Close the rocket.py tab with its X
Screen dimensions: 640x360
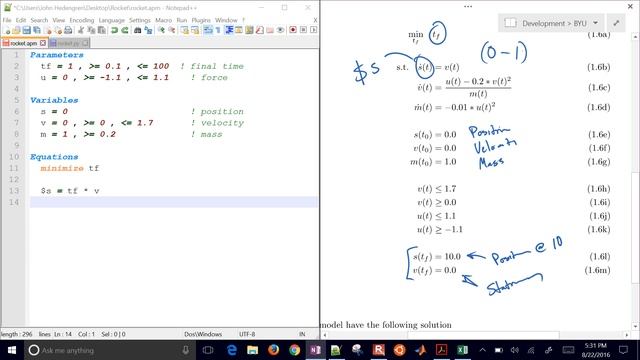(x=85, y=43)
